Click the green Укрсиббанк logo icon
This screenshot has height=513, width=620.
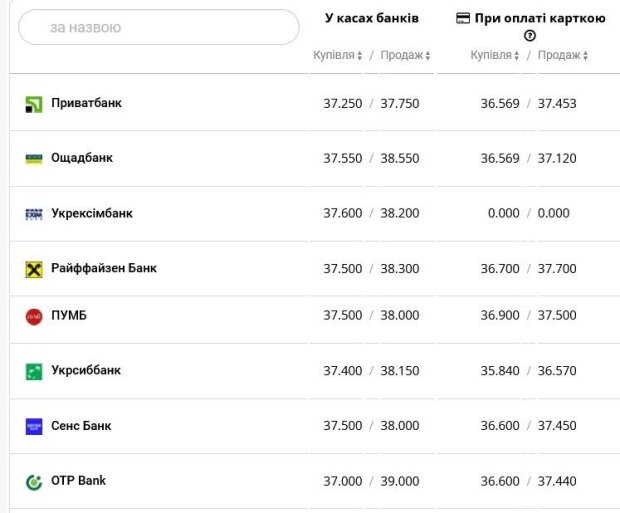[34, 371]
